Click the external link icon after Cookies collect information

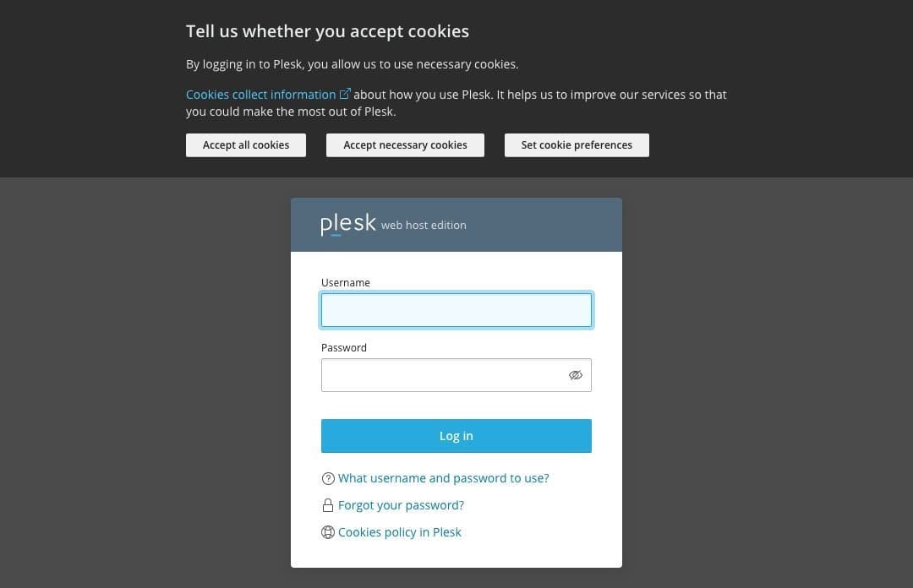click(345, 94)
